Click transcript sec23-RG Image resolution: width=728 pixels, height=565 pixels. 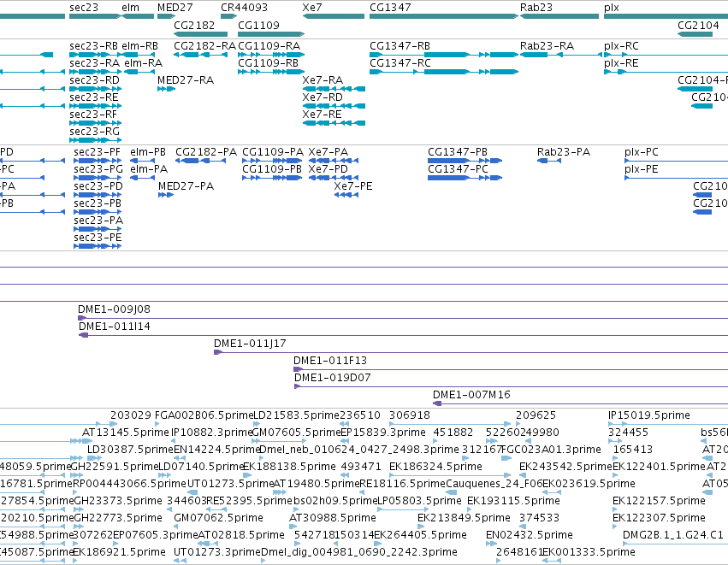(95, 140)
